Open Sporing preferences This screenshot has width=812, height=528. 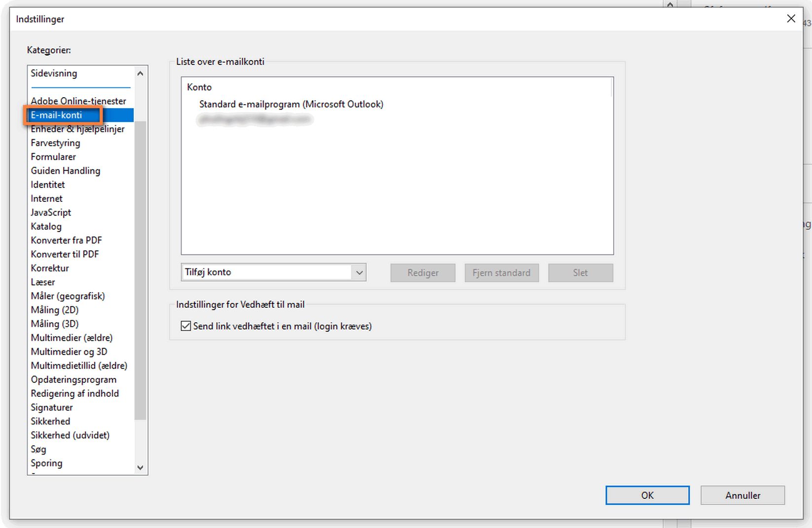point(46,463)
